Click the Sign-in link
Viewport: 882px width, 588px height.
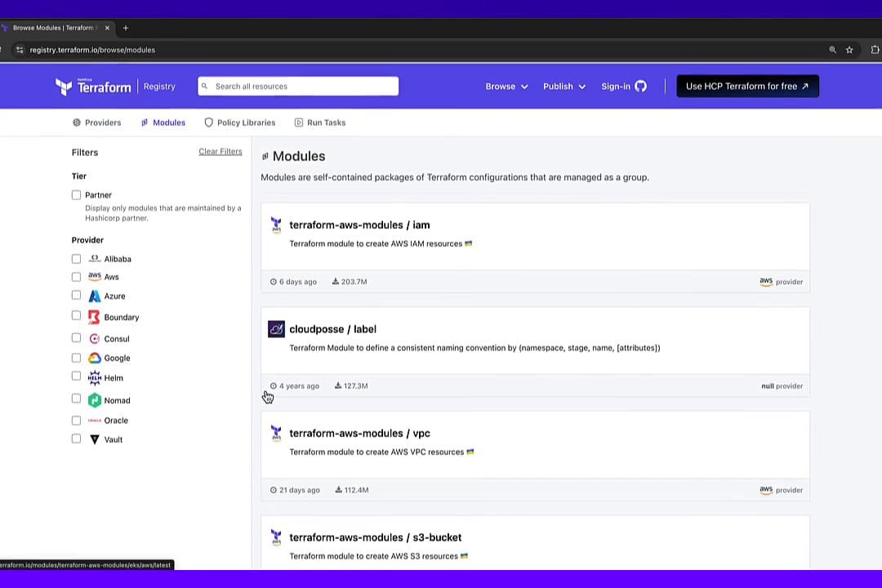616,86
